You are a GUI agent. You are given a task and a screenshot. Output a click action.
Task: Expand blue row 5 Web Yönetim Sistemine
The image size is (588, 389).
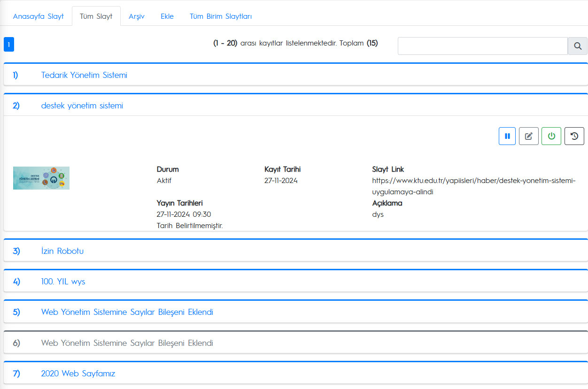295,312
